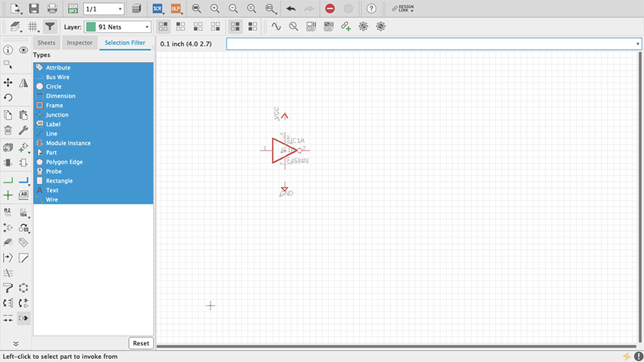
Task: Select the Group selection tool
Action: (x=8, y=65)
